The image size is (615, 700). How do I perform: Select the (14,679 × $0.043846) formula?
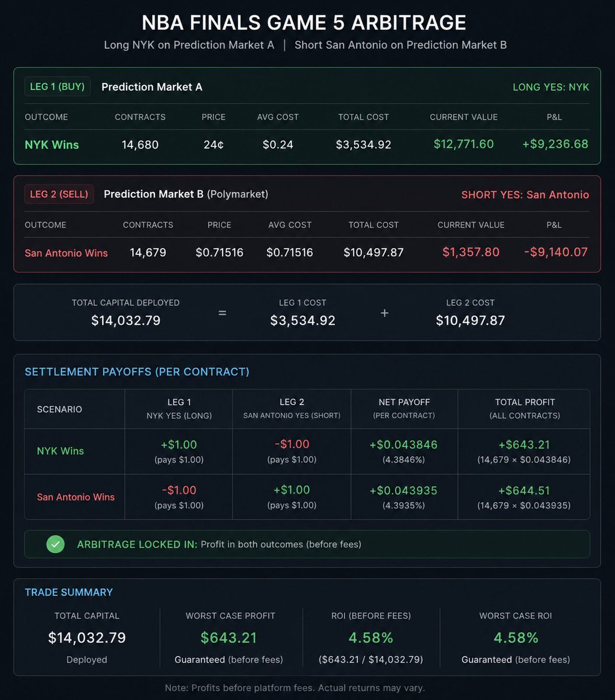pyautogui.click(x=524, y=460)
